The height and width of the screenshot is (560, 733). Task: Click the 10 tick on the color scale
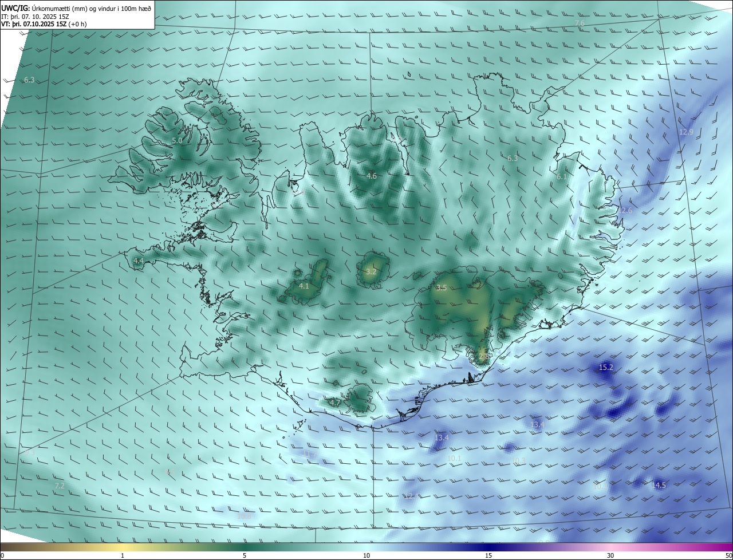click(x=366, y=555)
